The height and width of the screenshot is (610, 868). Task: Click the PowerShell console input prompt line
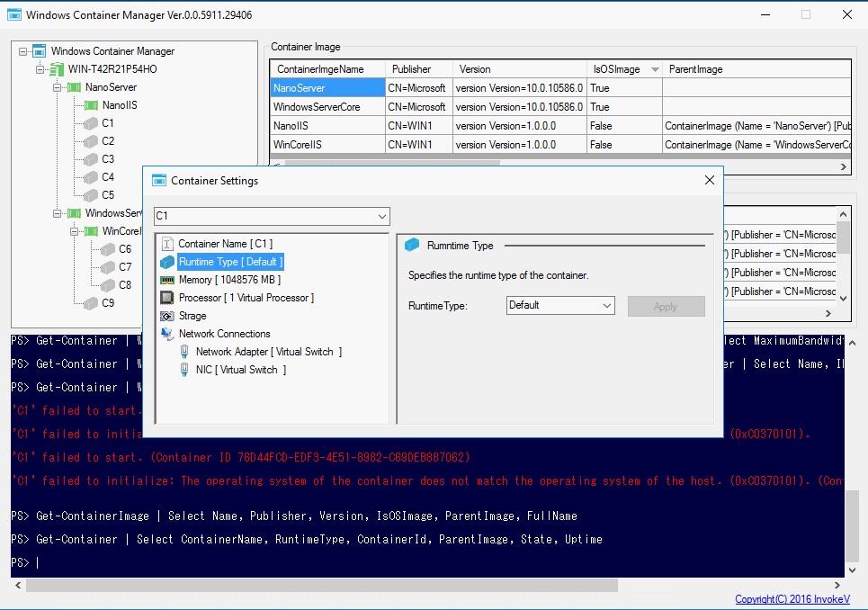point(427,562)
